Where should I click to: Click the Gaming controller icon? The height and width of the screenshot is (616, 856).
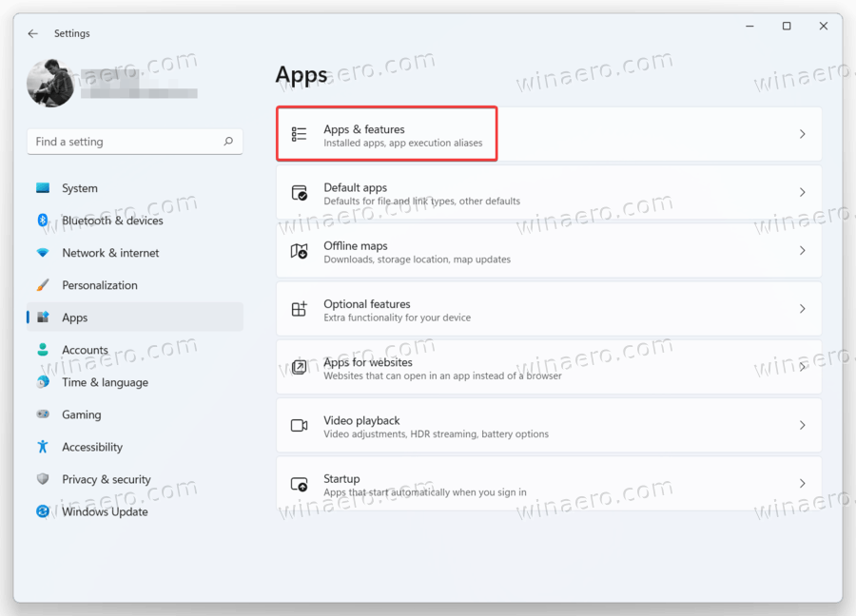pos(43,414)
